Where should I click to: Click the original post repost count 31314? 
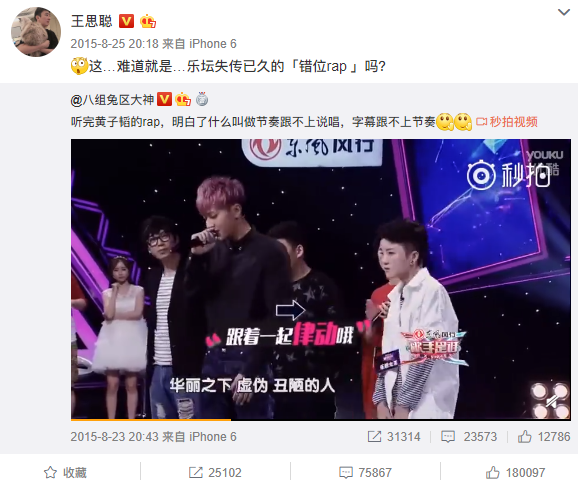pyautogui.click(x=394, y=437)
